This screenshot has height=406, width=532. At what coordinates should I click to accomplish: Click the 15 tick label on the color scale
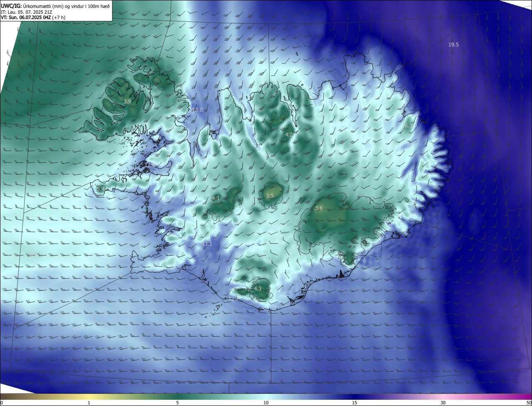coord(355,403)
